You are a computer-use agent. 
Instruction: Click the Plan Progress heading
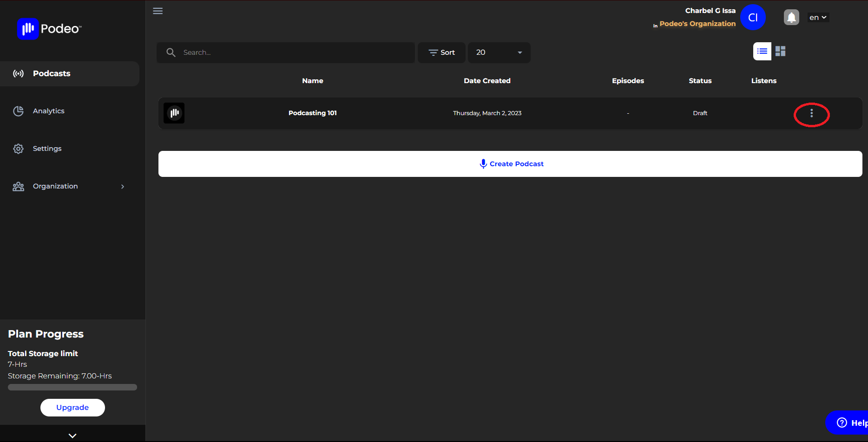pyautogui.click(x=46, y=334)
